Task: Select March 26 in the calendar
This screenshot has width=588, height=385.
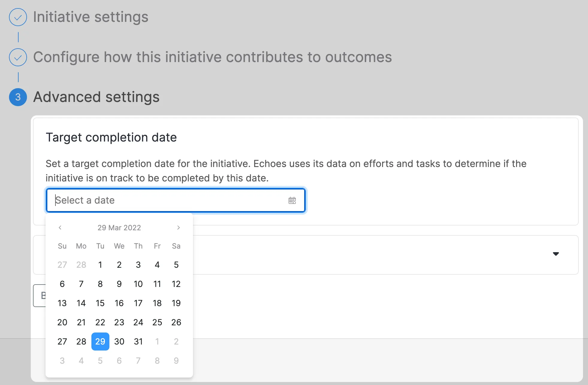Action: coord(176,322)
